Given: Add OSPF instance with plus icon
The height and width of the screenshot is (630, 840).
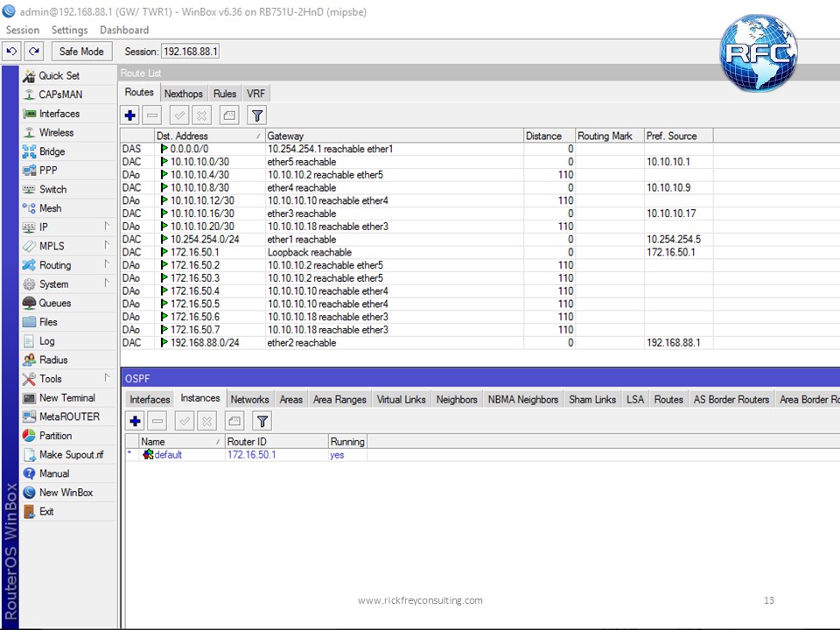Looking at the screenshot, I should pos(135,421).
